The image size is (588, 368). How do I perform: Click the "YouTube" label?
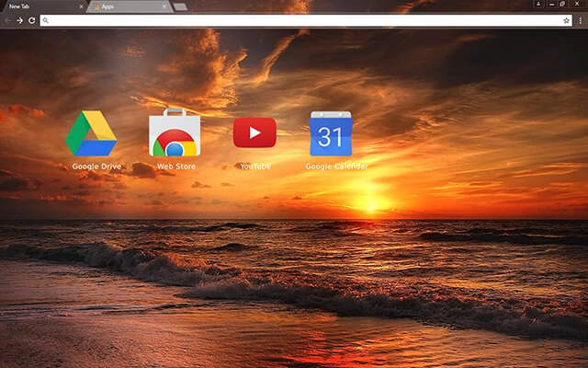point(255,167)
